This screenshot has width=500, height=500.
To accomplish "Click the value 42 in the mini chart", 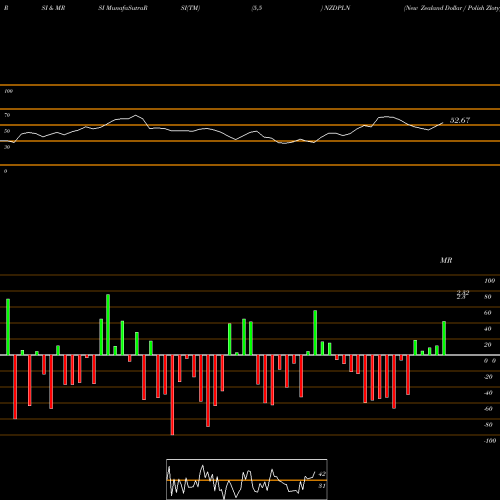I will click(x=322, y=474).
